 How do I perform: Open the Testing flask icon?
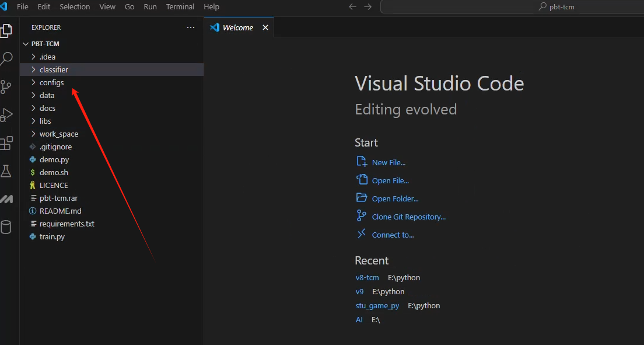coord(6,171)
